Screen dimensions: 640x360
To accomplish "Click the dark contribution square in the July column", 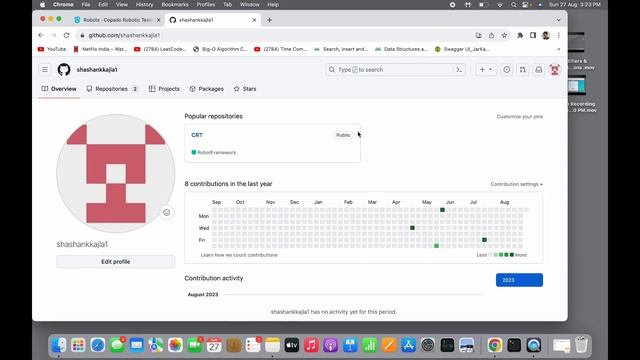I will point(484,240).
